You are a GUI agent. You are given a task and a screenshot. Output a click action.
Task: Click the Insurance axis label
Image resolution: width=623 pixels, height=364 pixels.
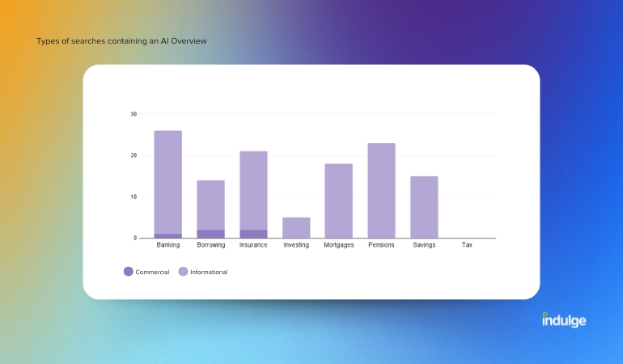pos(253,245)
